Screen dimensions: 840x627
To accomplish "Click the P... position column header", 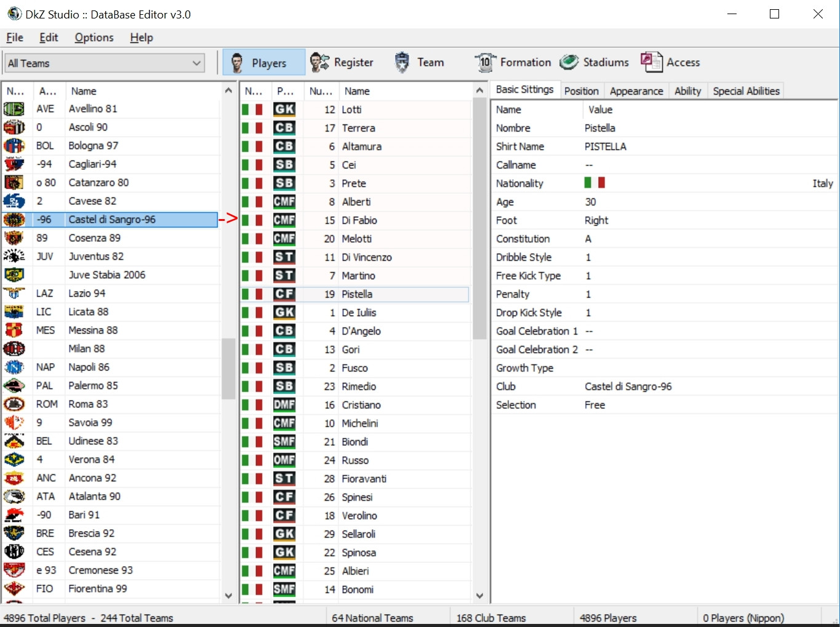I will point(287,91).
